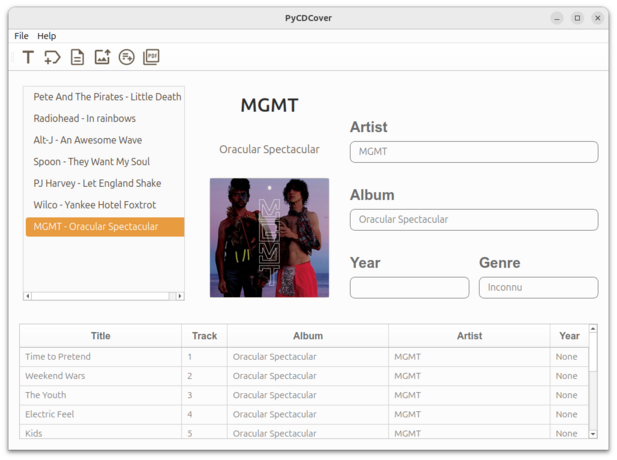Select Wilco - Yankee Hotel Foxtrot entry
Viewport: 617px width, 460px height.
click(x=95, y=205)
